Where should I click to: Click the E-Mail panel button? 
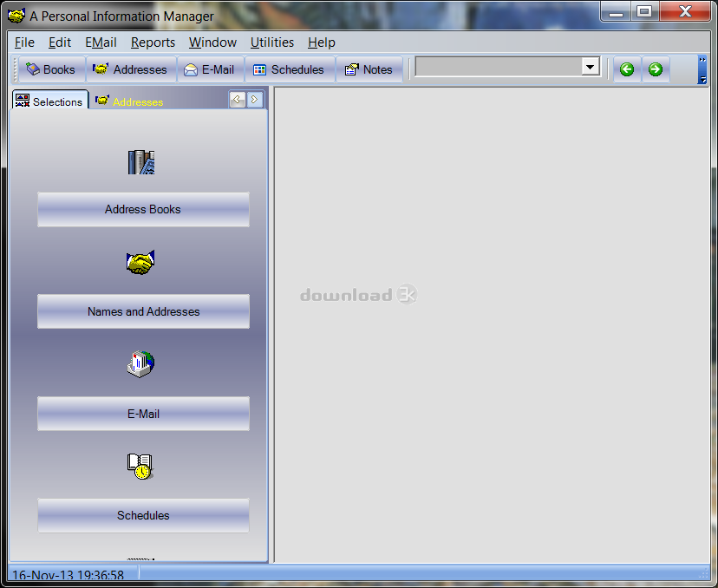(x=143, y=414)
